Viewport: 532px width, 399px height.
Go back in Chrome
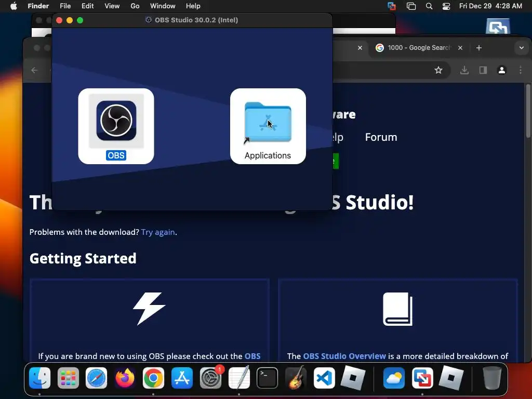(x=34, y=70)
